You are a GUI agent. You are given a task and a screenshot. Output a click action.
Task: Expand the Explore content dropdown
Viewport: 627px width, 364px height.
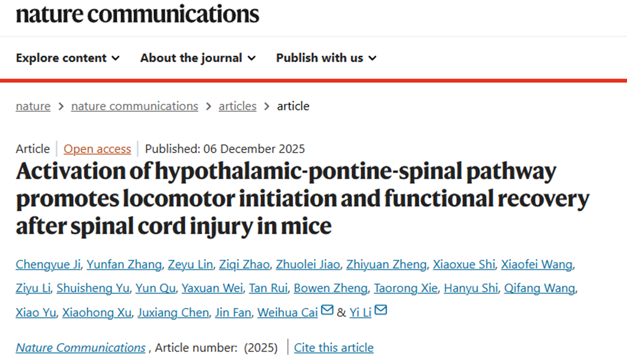click(67, 58)
